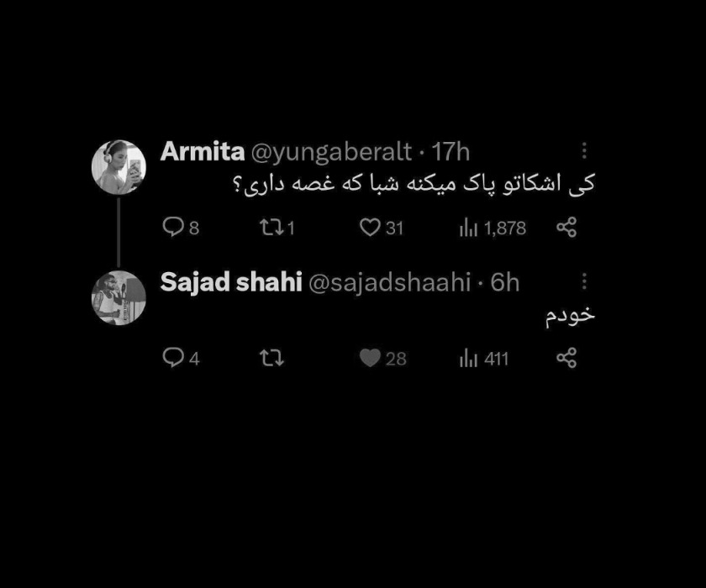Share Sajad shahi's reply
706x588 pixels.
coord(566,358)
